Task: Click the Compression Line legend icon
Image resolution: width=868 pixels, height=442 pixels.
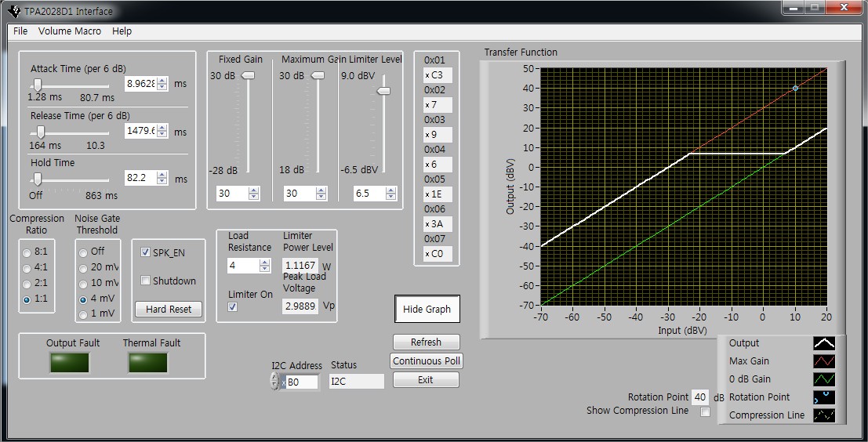Action: tap(824, 415)
